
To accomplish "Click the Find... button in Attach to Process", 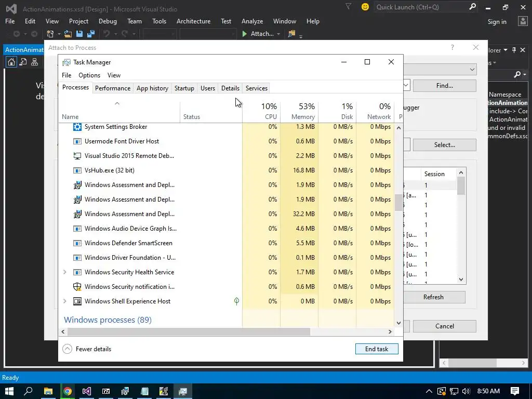I will pos(445,86).
